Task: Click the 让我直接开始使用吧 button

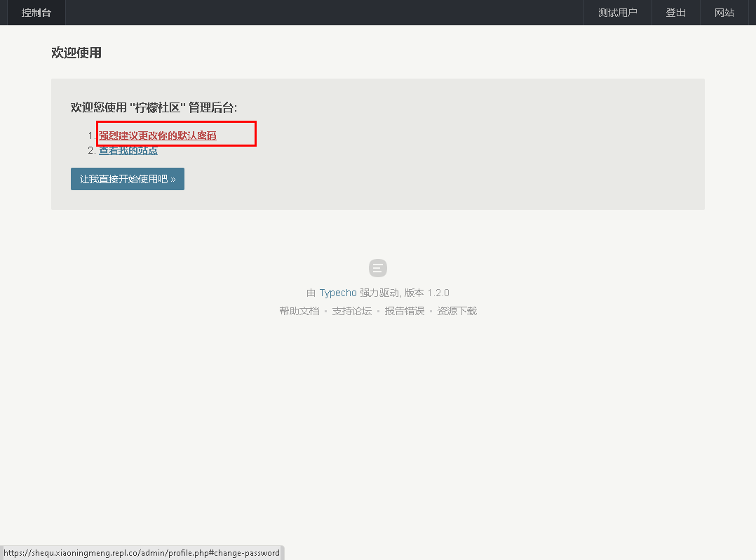Action: tap(128, 179)
